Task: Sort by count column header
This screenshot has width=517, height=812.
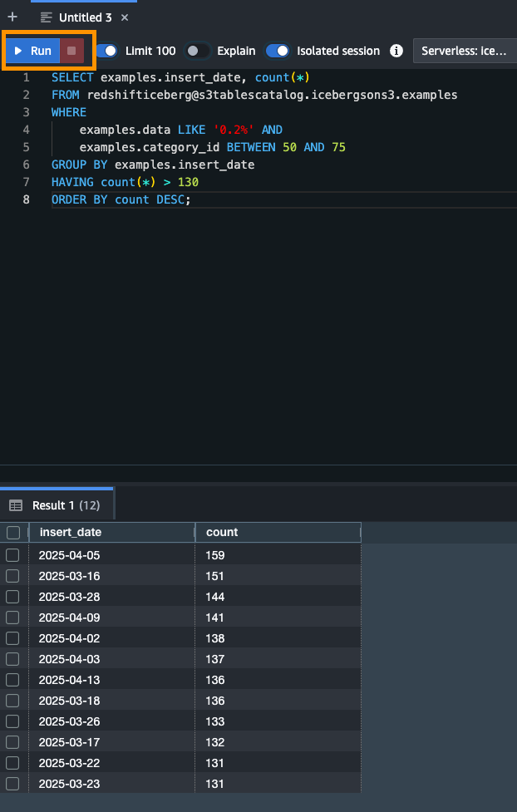Action: click(278, 533)
